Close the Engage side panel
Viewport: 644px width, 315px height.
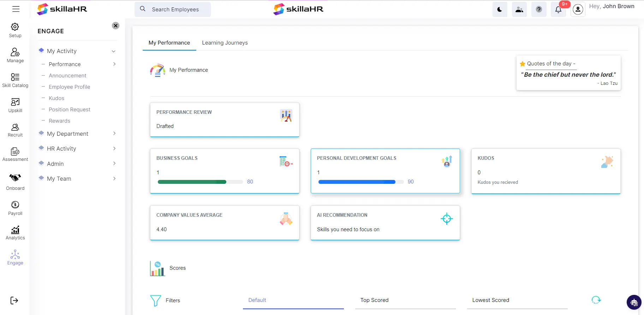115,25
